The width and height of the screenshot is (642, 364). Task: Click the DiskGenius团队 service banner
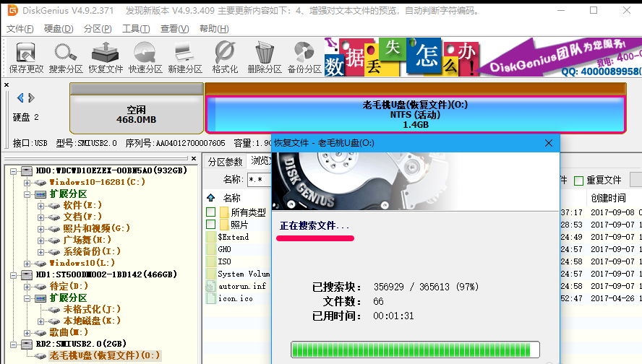click(x=562, y=57)
